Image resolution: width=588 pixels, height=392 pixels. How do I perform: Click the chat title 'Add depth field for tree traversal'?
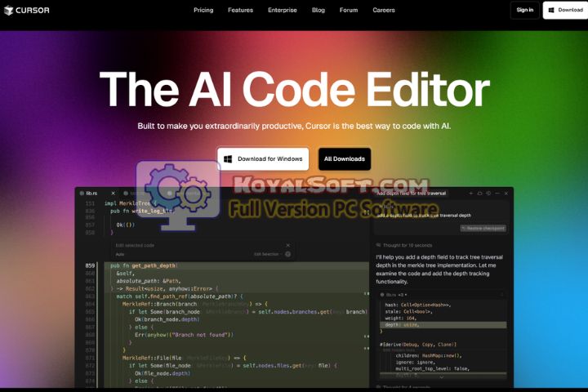click(411, 194)
